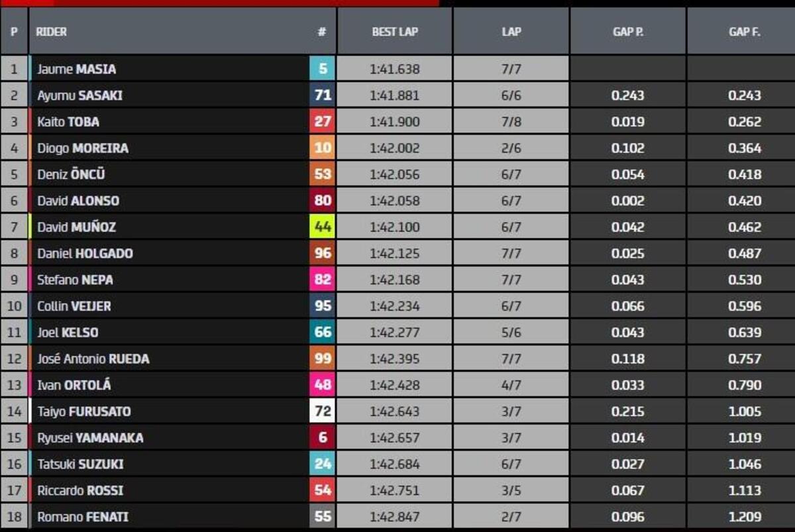Select position 10 cell for Collin VEIJER
The image size is (795, 532).
(x=15, y=306)
